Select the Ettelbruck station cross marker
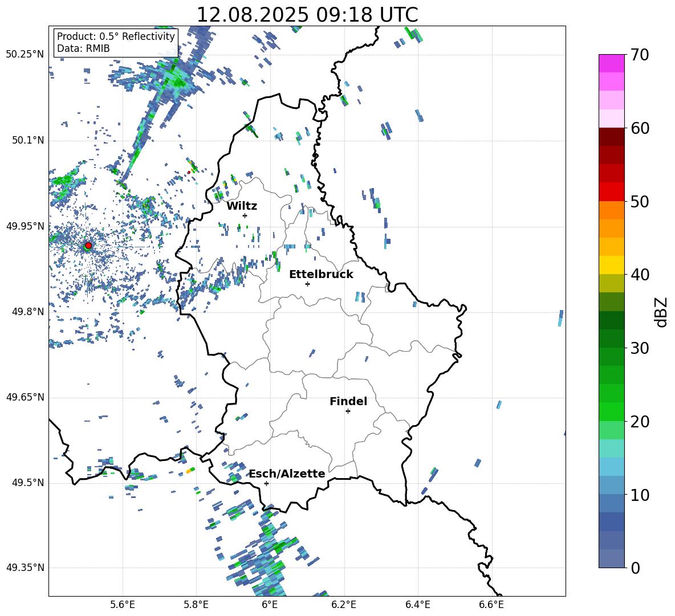The height and width of the screenshot is (616, 675). click(307, 284)
